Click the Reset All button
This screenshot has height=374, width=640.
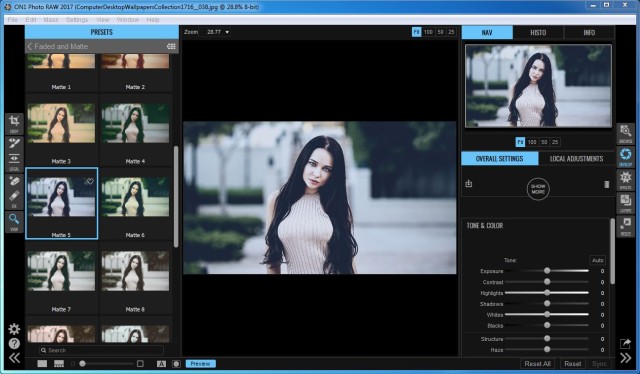(537, 363)
